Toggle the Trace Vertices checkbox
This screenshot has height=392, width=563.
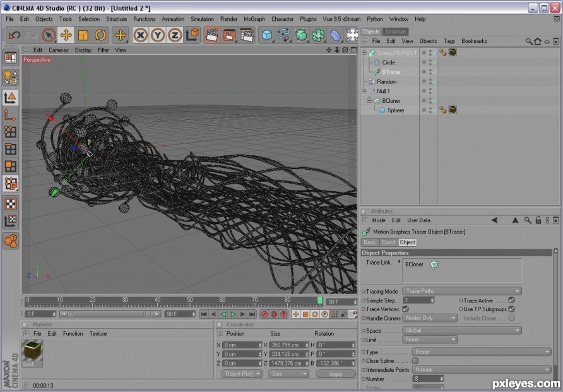405,309
